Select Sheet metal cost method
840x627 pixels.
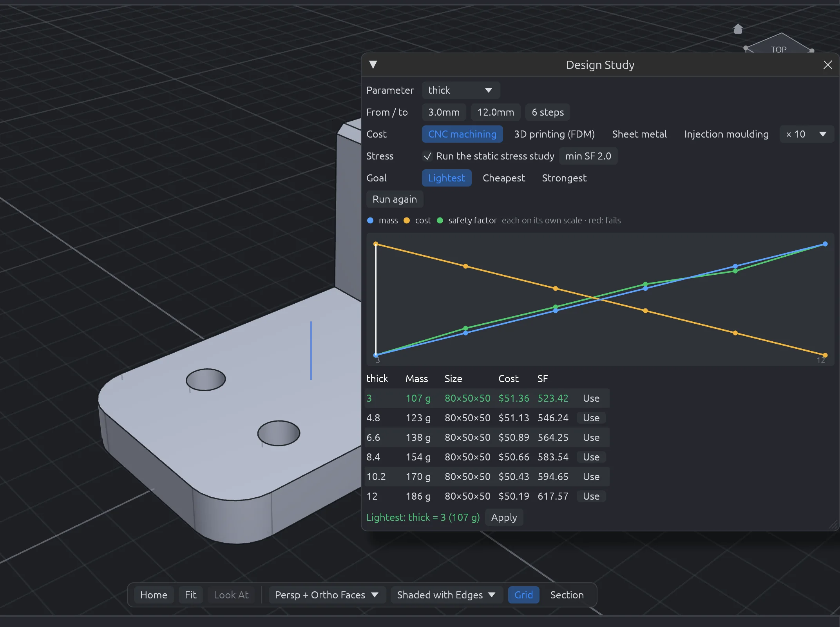tap(639, 134)
